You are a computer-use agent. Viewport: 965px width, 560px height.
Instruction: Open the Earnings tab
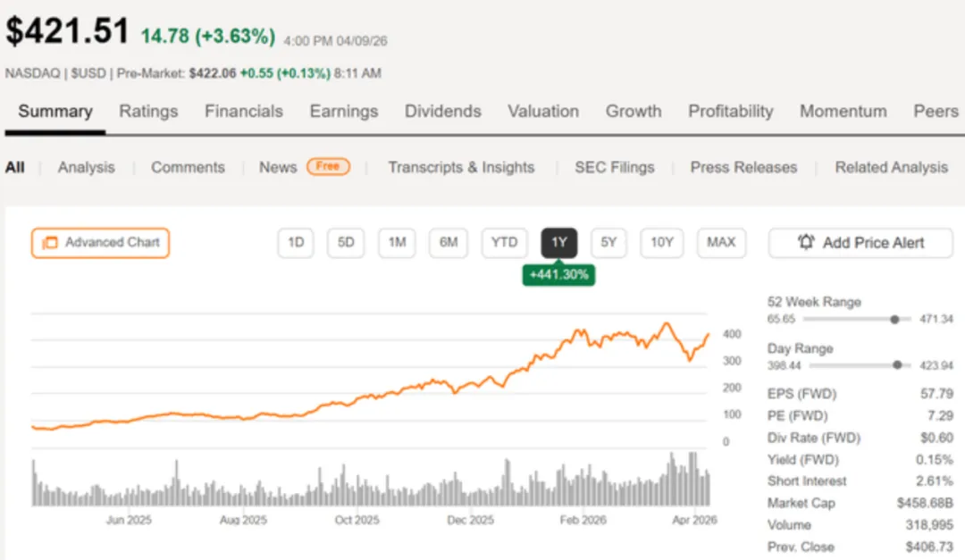(343, 112)
